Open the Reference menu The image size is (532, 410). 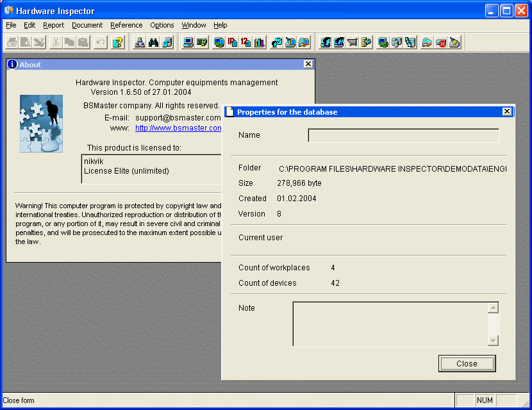click(x=126, y=25)
